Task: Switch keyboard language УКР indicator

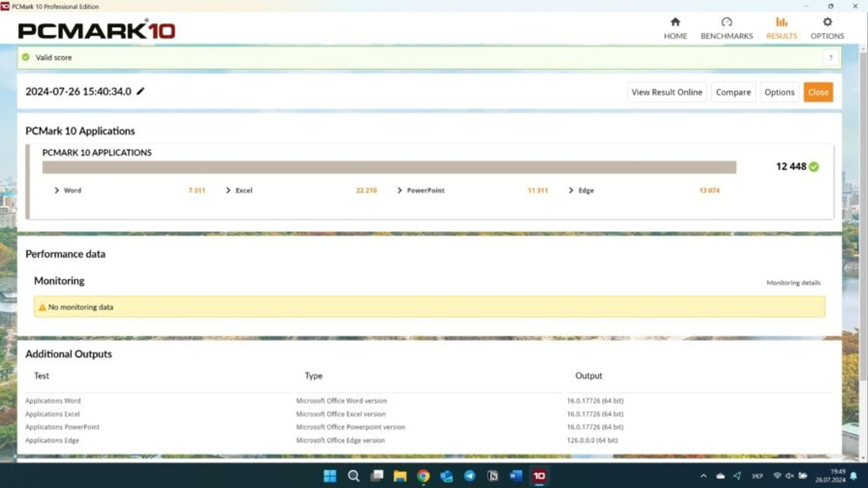Action: click(757, 476)
